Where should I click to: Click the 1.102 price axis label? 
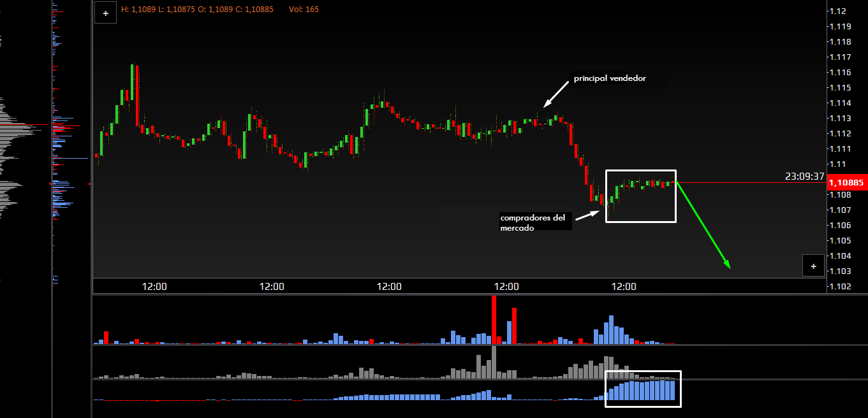839,287
